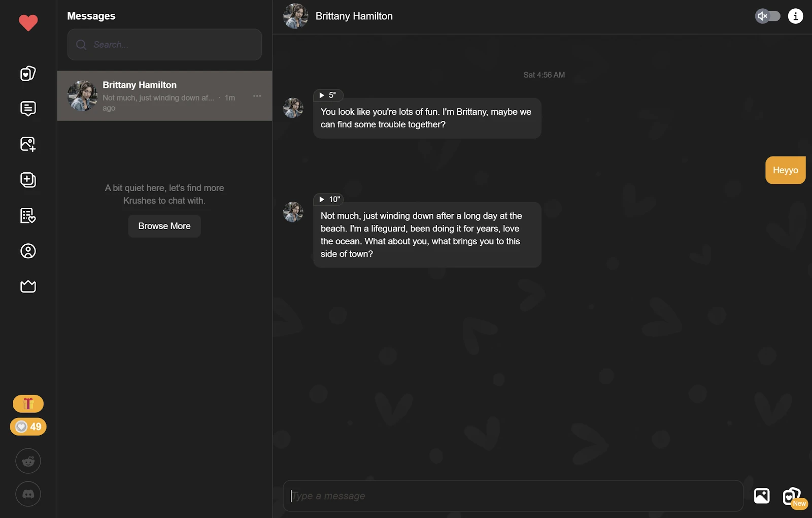
Task: Open the profile user icon in sidebar
Action: [x=28, y=251]
